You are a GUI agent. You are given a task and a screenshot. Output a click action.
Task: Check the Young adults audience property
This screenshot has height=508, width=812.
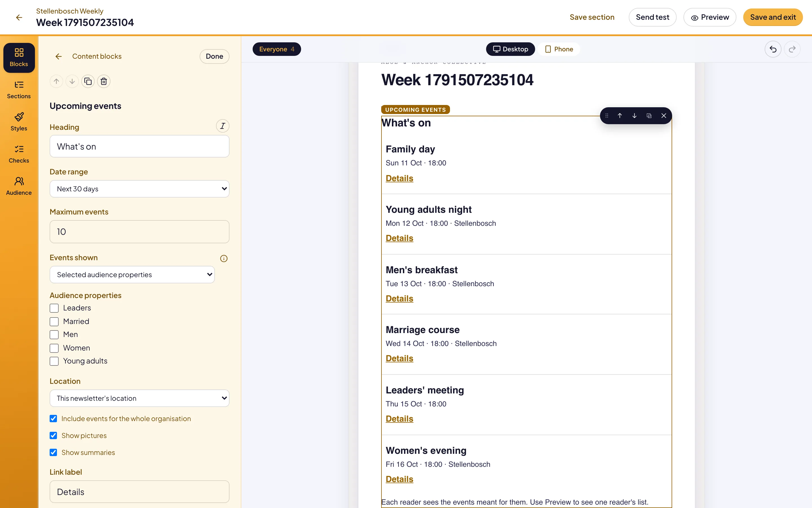54,361
